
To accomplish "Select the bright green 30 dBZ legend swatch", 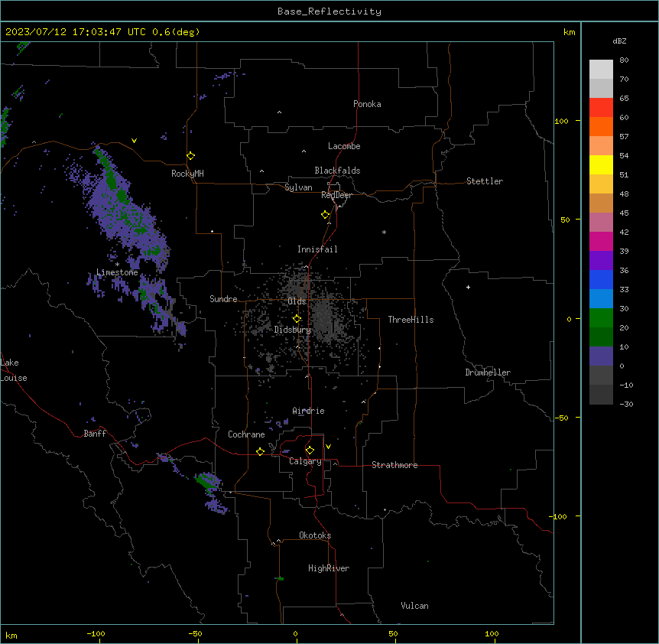I will click(601, 318).
